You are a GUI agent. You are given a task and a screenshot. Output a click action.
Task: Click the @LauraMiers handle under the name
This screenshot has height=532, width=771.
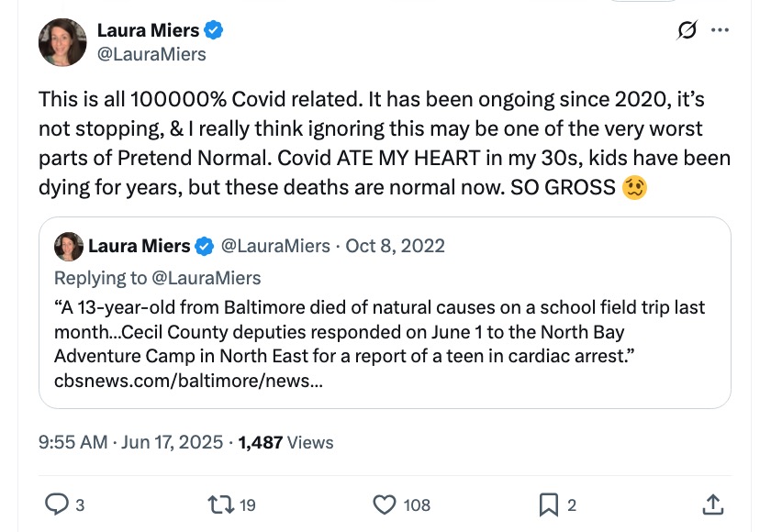click(x=151, y=54)
